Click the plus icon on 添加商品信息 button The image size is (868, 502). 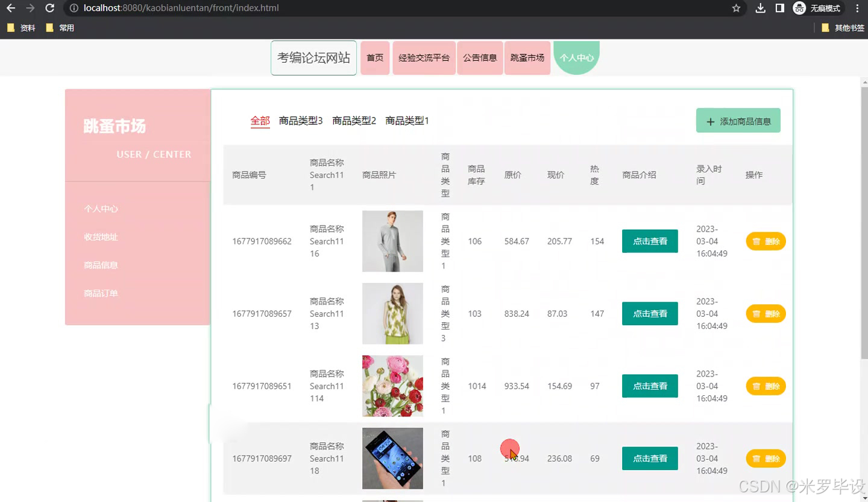[x=710, y=121]
